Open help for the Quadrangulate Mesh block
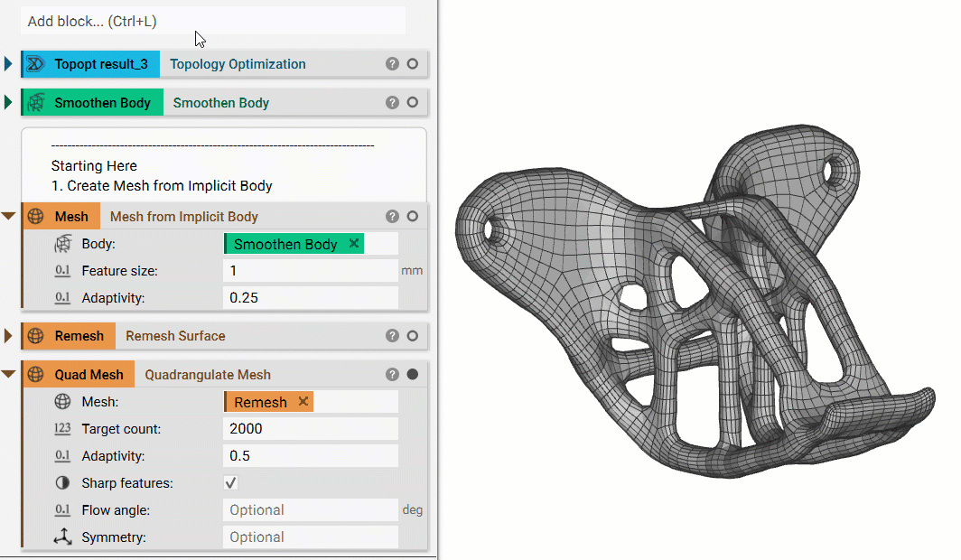Image resolution: width=961 pixels, height=560 pixels. pos(392,374)
